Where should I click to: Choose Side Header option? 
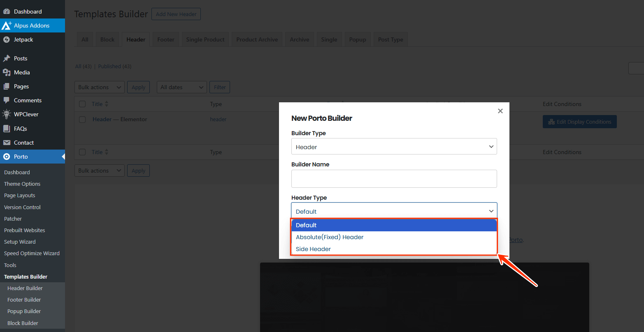394,249
